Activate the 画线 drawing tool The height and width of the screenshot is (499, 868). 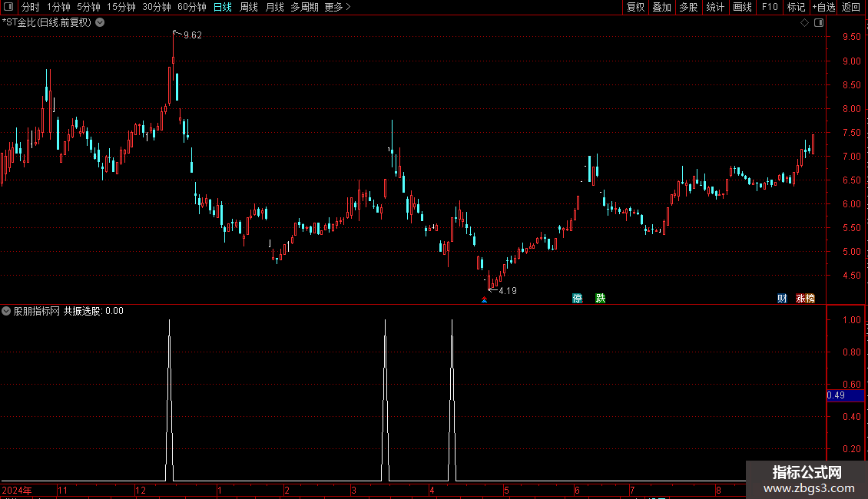742,7
